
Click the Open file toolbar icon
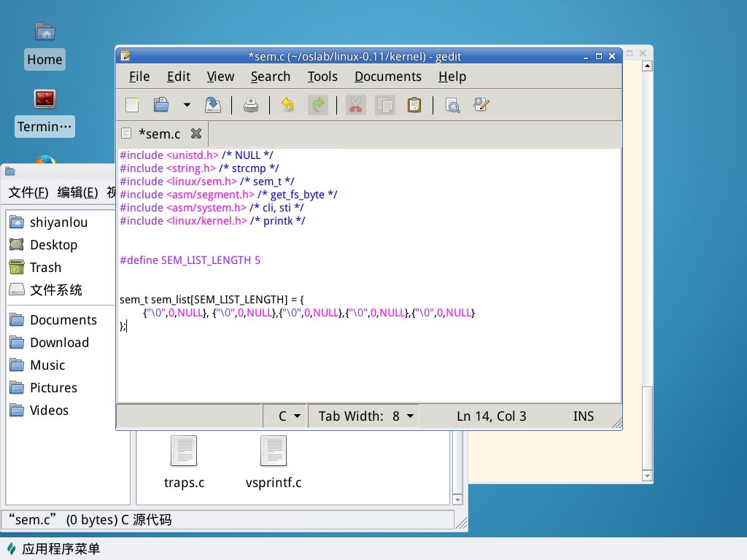[x=161, y=105]
